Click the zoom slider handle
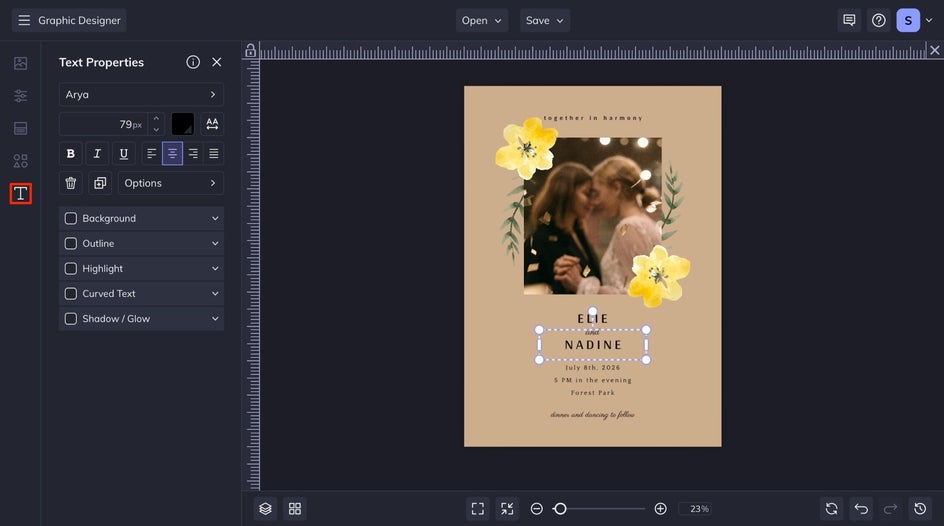Image resolution: width=944 pixels, height=526 pixels. click(x=560, y=509)
